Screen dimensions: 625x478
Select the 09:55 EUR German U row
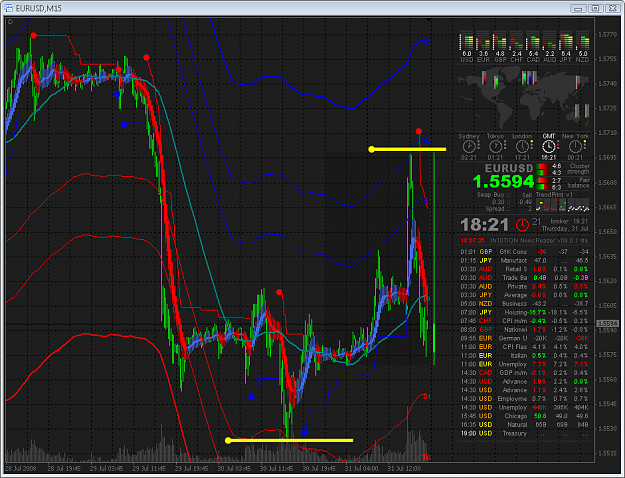coord(524,338)
